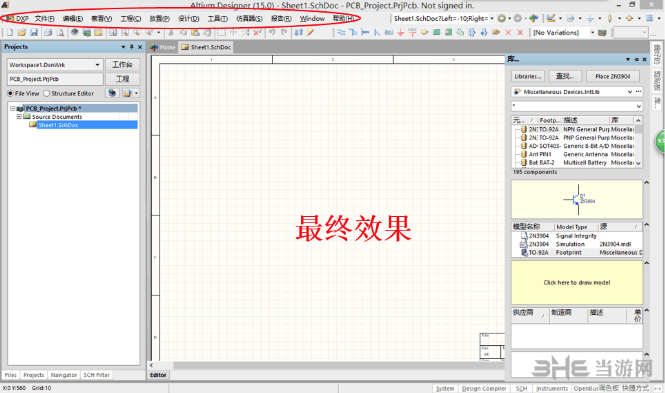Open the drawing tools utility icon
This screenshot has height=393, width=665.
551,18
